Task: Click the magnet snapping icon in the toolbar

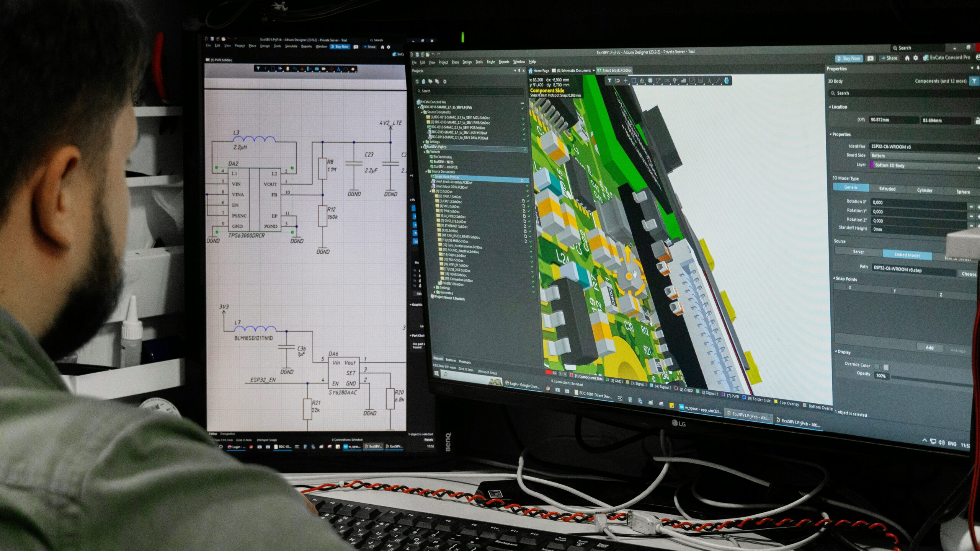Action: click(617, 81)
